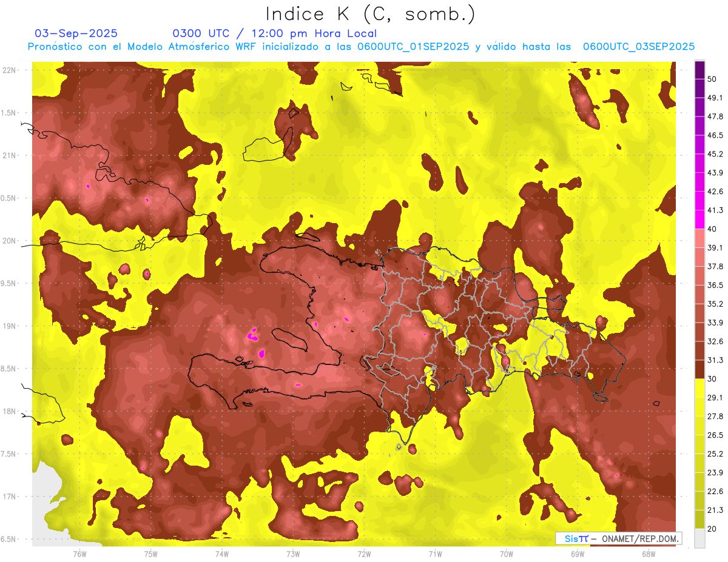Click the longitude label '68W'

[x=648, y=554]
